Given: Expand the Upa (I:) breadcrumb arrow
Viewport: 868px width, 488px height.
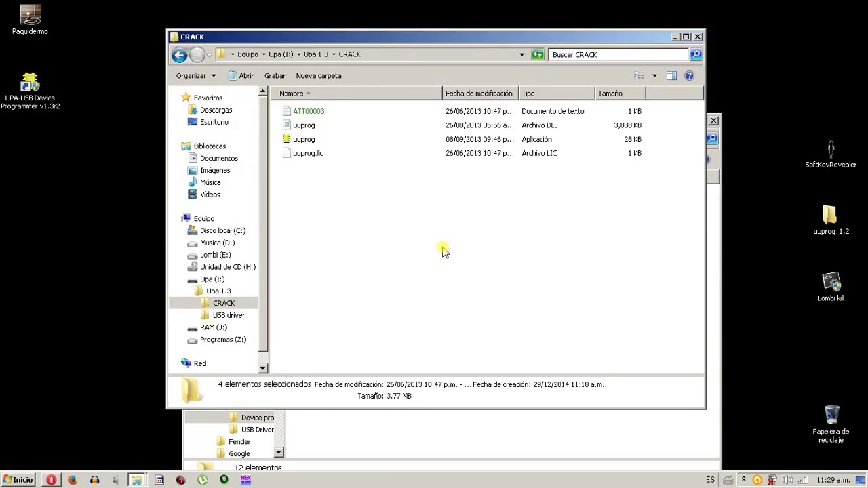Looking at the screenshot, I should [x=298, y=54].
